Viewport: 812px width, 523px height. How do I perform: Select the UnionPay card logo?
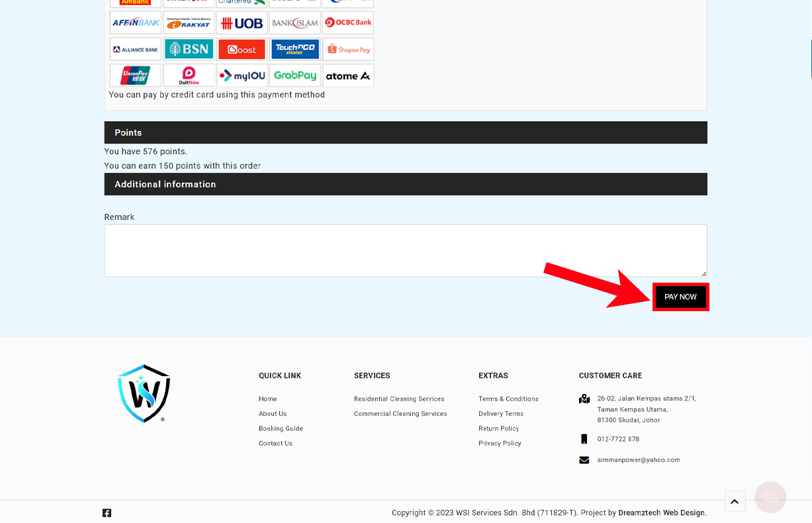[136, 75]
